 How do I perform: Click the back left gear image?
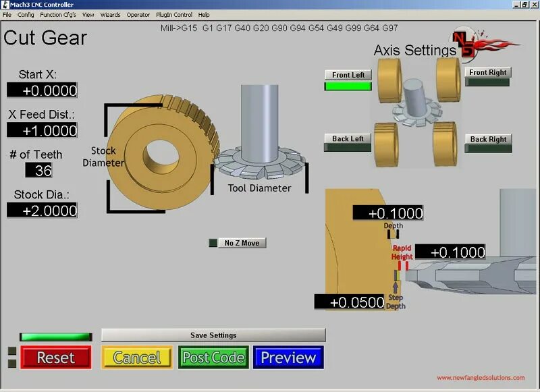coord(386,144)
